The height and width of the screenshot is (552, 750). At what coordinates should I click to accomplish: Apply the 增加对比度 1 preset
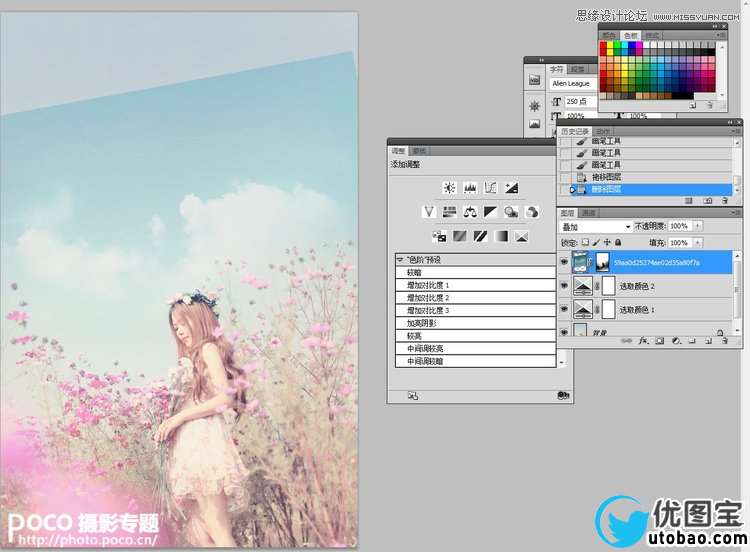[475, 285]
